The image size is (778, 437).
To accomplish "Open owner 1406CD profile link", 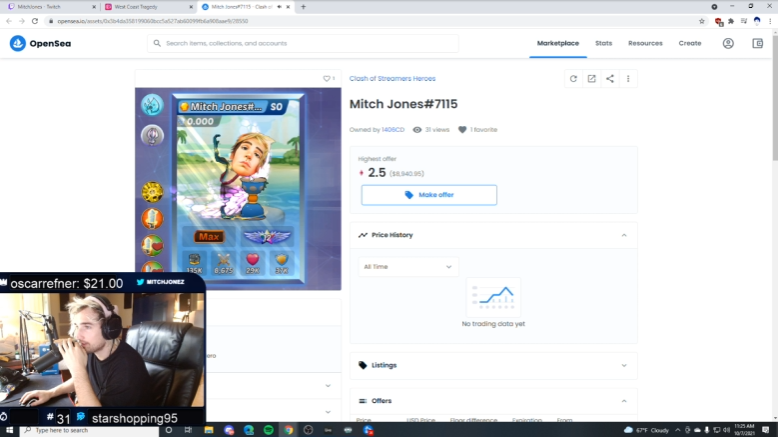I will pos(392,130).
